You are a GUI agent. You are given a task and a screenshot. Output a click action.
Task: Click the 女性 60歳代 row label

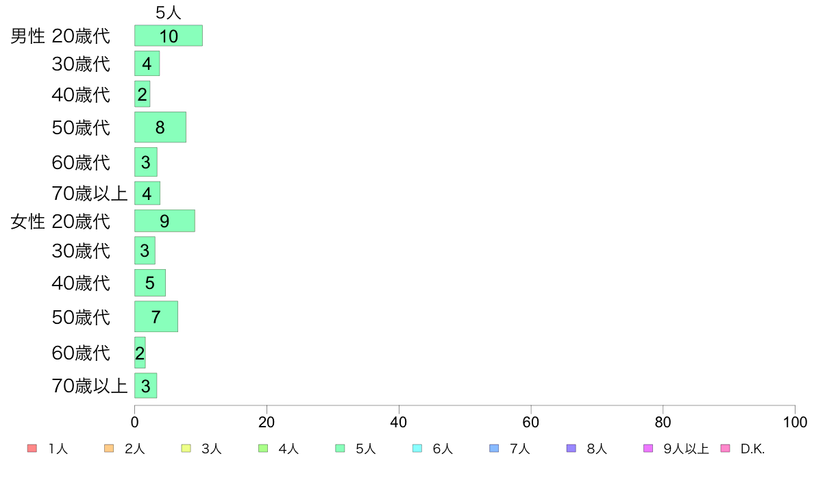(81, 353)
